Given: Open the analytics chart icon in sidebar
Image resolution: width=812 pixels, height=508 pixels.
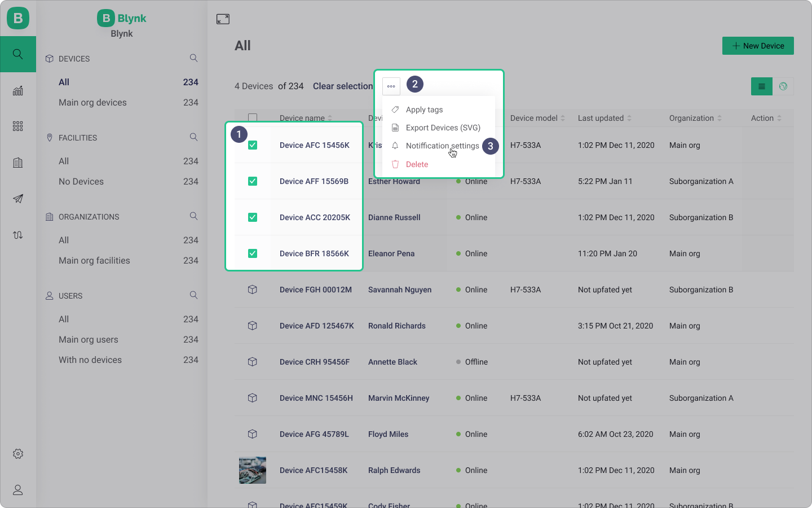Looking at the screenshot, I should point(18,91).
